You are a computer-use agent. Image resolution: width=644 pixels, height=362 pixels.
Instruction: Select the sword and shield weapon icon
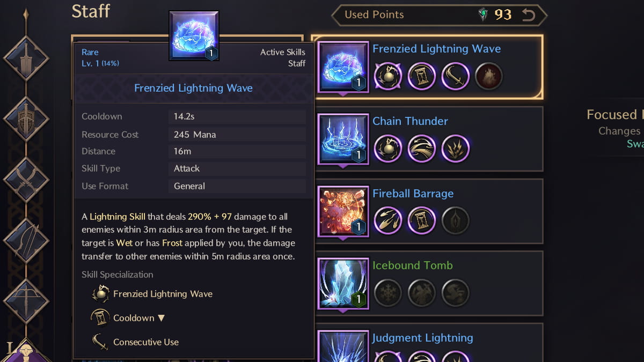click(26, 119)
